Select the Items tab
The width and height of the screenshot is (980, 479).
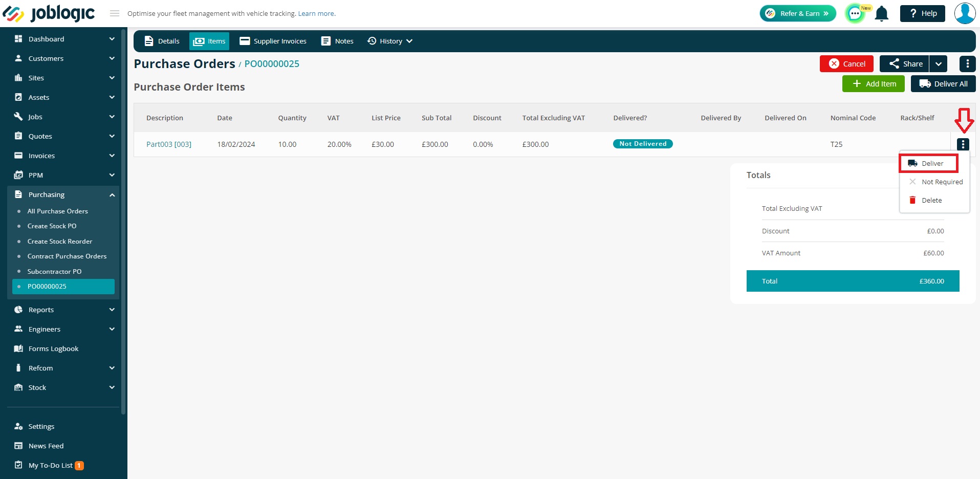point(209,41)
